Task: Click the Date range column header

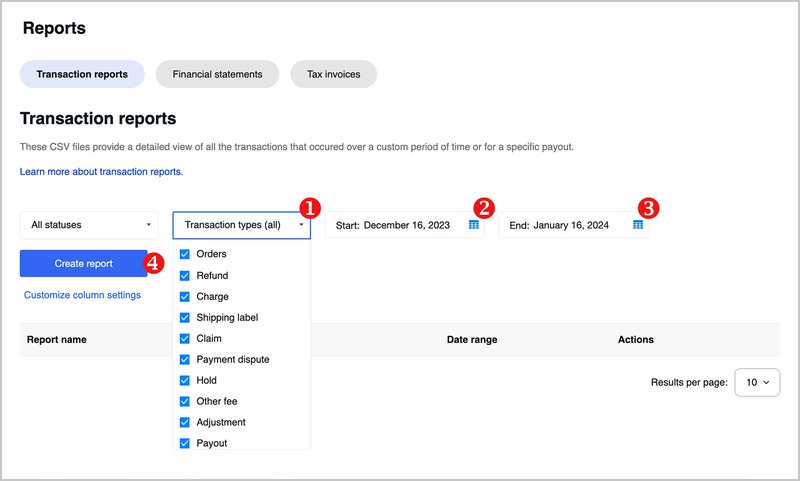Action: click(x=472, y=339)
